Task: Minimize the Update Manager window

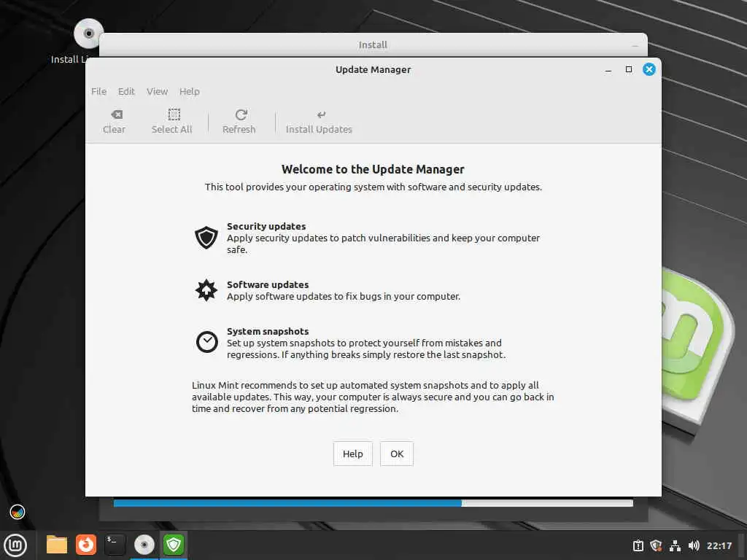Action: click(608, 70)
